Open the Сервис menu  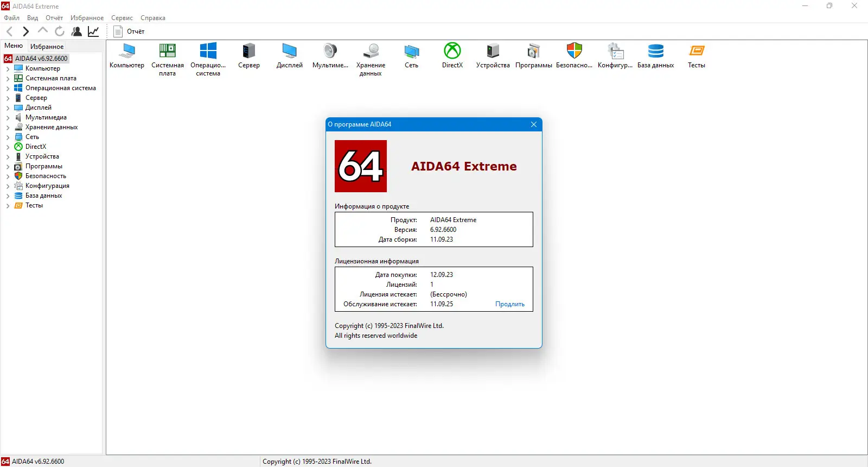click(x=122, y=18)
